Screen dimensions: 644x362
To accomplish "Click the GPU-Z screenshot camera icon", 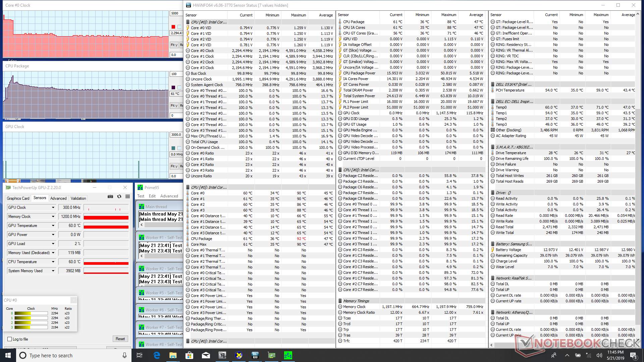I will 110,197.
